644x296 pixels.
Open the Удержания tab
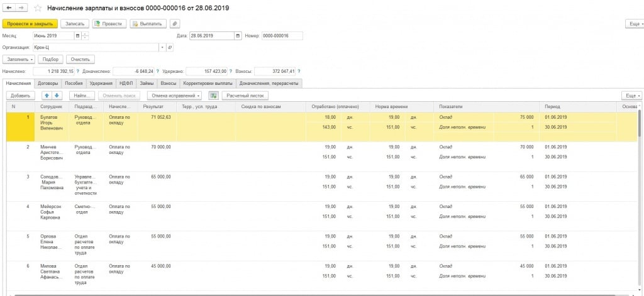[101, 83]
